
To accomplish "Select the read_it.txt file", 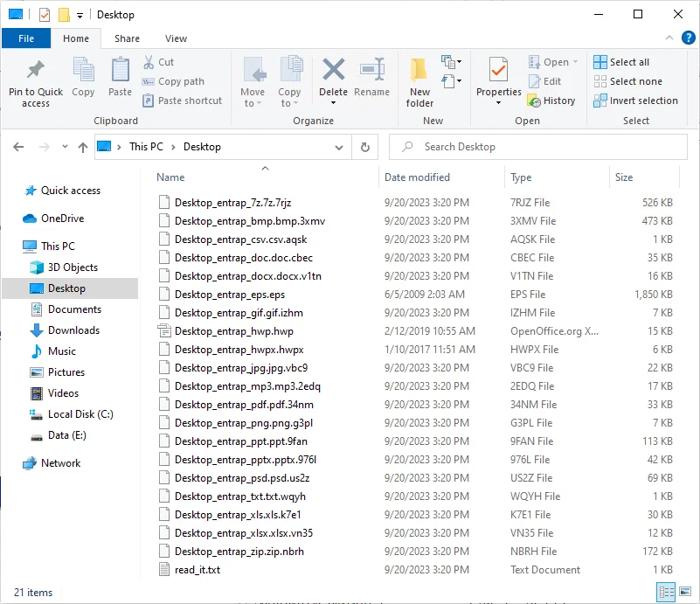I will tap(198, 570).
